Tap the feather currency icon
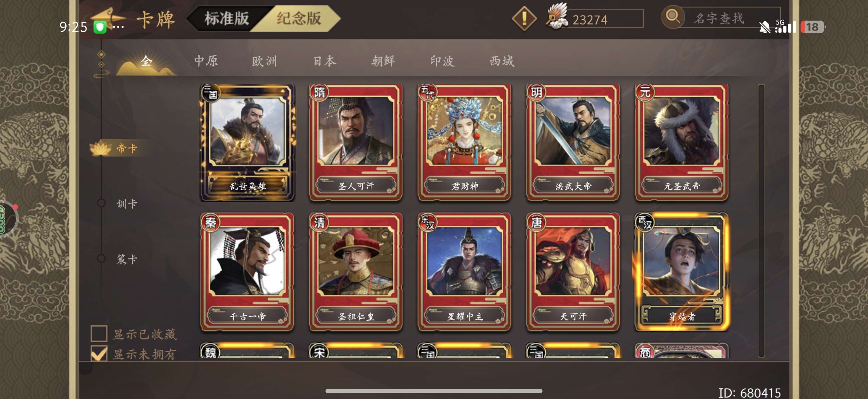This screenshot has width=868, height=399. 557,16
